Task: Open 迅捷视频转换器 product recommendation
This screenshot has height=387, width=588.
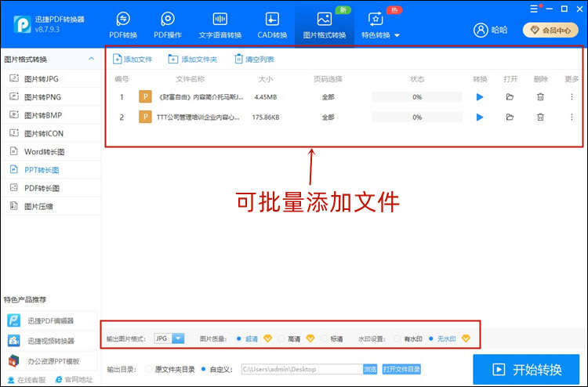Action: [50, 341]
